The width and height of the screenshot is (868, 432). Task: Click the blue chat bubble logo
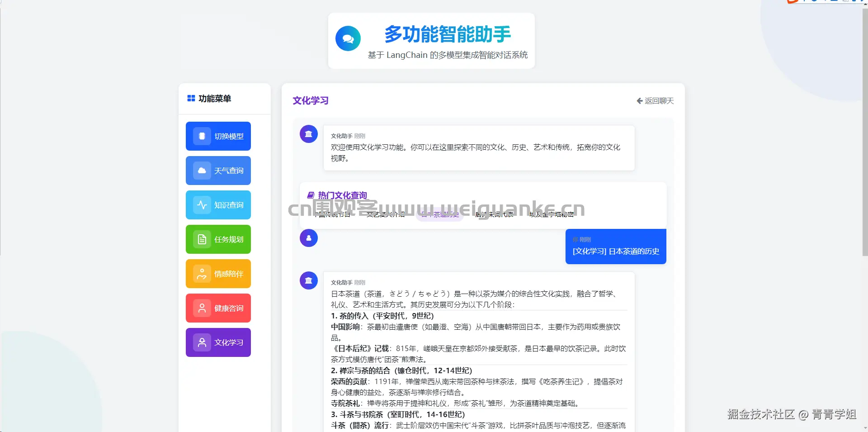click(x=348, y=38)
